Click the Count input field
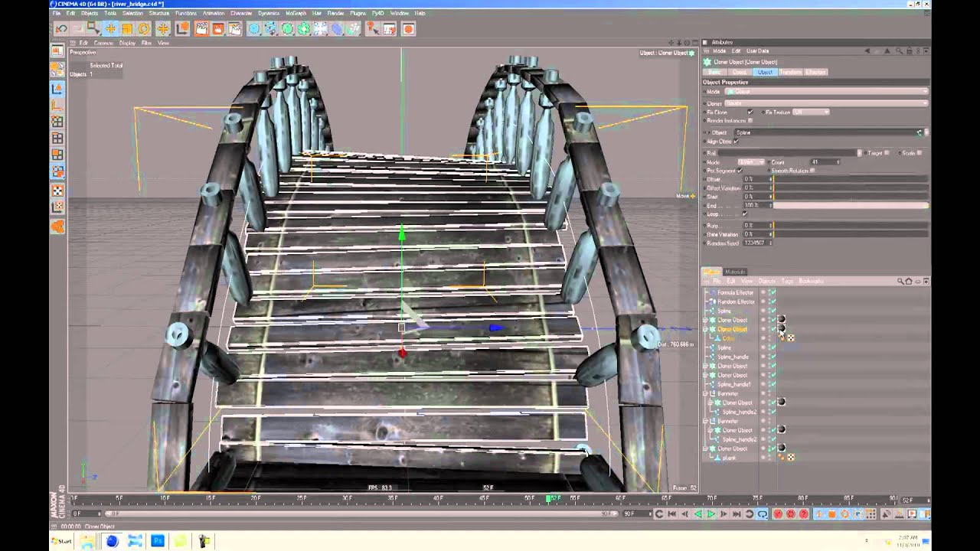The height and width of the screenshot is (551, 980). pos(825,162)
